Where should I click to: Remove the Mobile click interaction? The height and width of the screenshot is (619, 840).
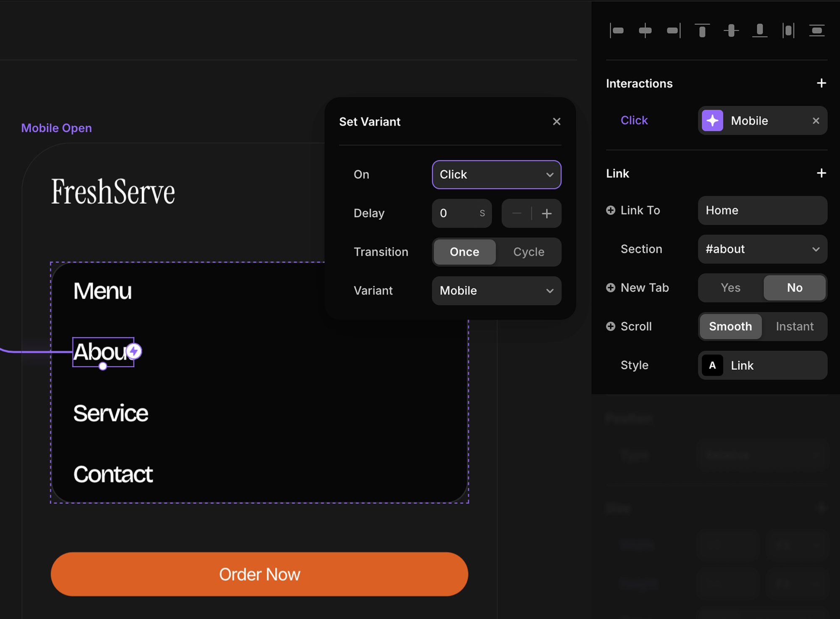coord(816,121)
